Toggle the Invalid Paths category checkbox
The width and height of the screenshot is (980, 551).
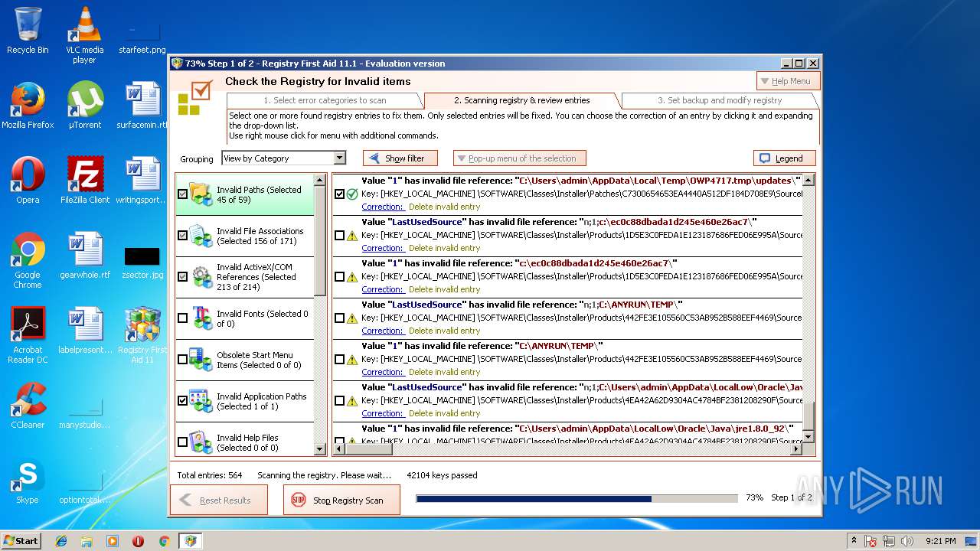pos(182,194)
